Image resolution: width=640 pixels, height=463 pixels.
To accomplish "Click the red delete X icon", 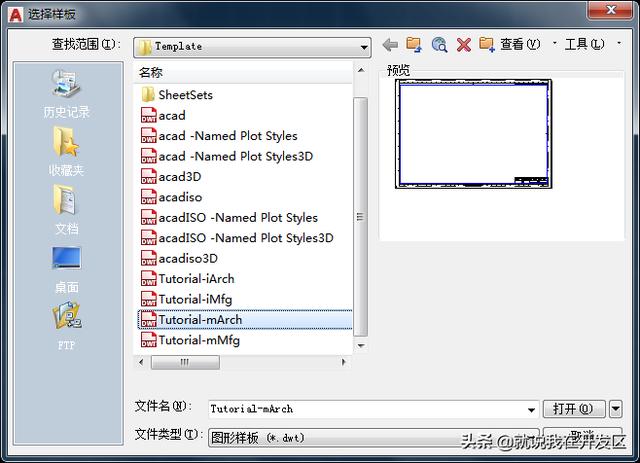I will click(464, 45).
